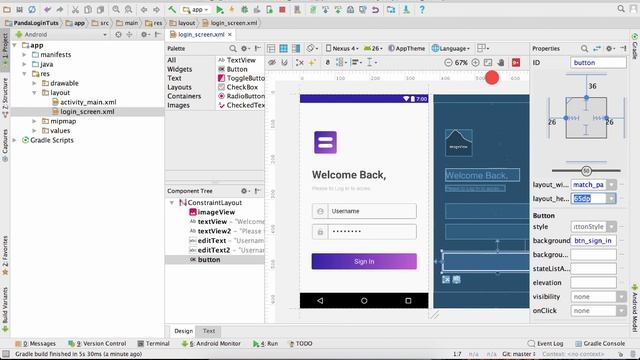The height and width of the screenshot is (360, 640).
Task: Click the Sync refresh icon in main toolbar
Action: tap(32, 9)
